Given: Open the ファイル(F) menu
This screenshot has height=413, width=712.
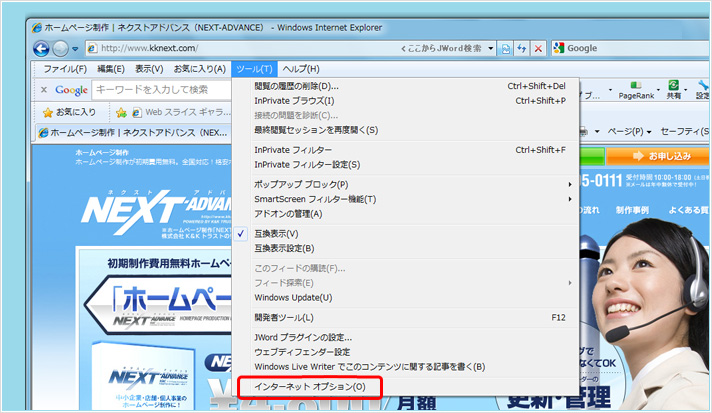Looking at the screenshot, I should point(65,69).
